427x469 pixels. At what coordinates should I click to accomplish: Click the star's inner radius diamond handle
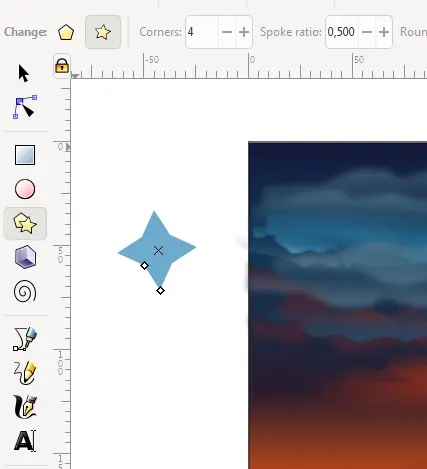tap(144, 266)
